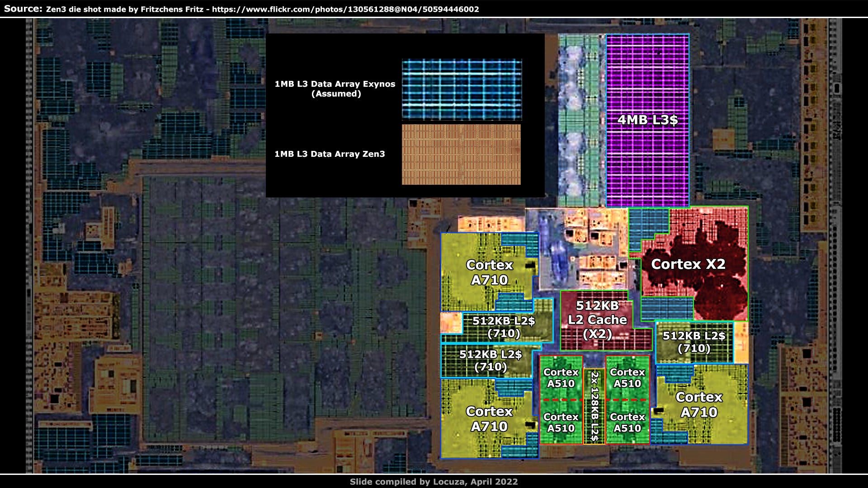Select the purple 4MB L3$ cache region

coord(647,120)
